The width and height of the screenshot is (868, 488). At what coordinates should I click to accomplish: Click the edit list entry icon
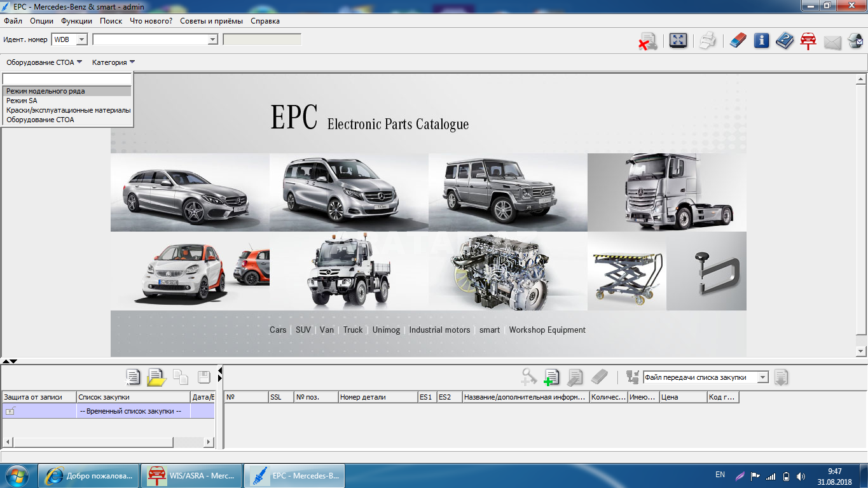(x=575, y=377)
